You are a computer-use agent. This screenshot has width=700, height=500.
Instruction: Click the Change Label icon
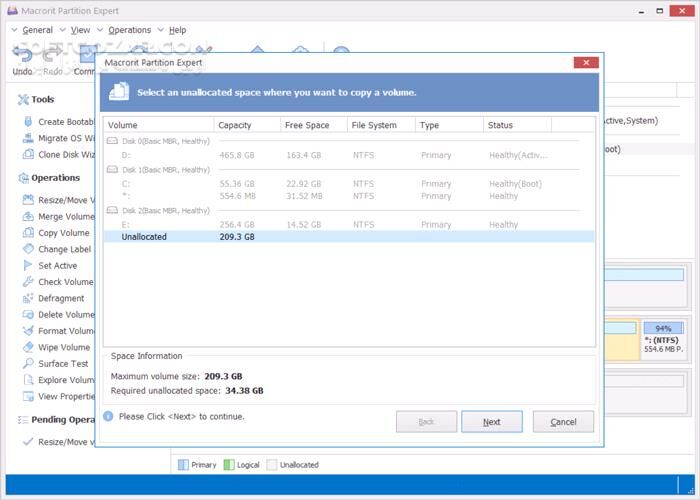pos(28,249)
